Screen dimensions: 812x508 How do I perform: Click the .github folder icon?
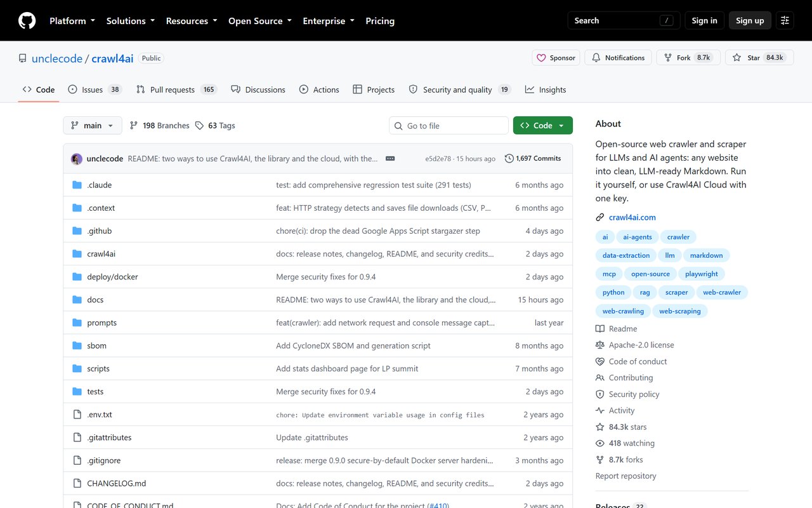coord(77,231)
